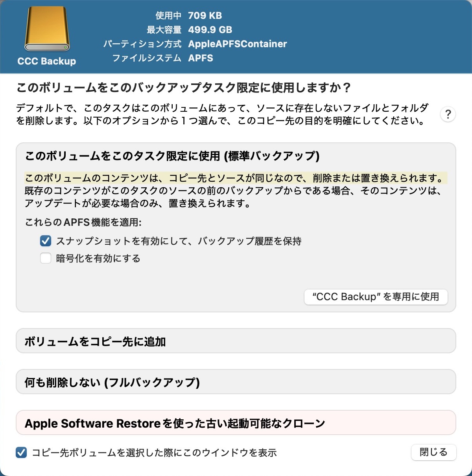Click the パーティション方式 label
Image resolution: width=472 pixels, height=476 pixels.
tap(142, 44)
